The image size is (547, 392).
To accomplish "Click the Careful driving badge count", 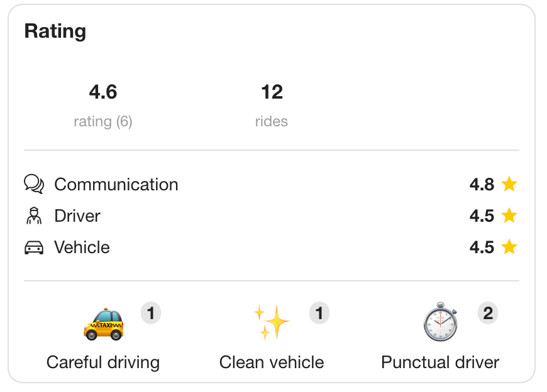I will click(x=150, y=313).
